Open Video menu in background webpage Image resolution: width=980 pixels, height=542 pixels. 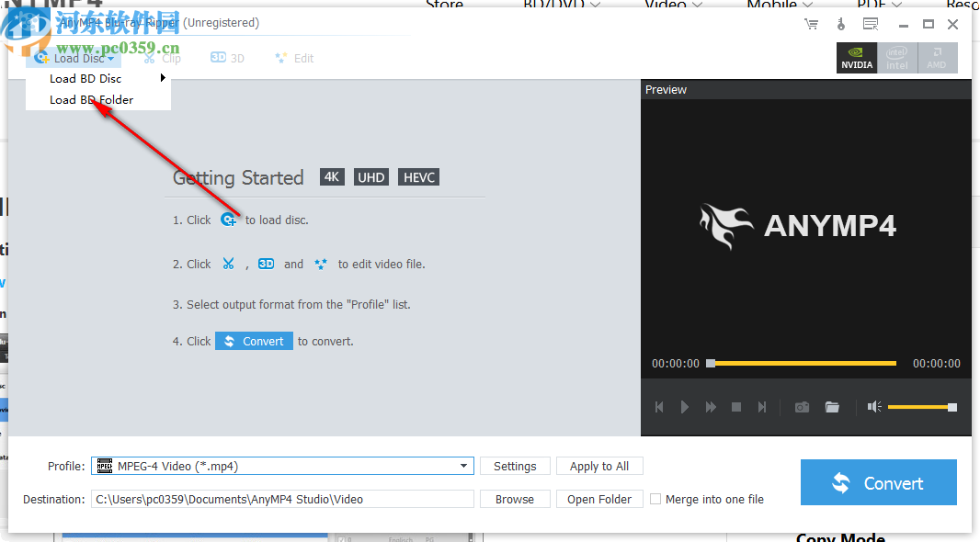coord(673,4)
